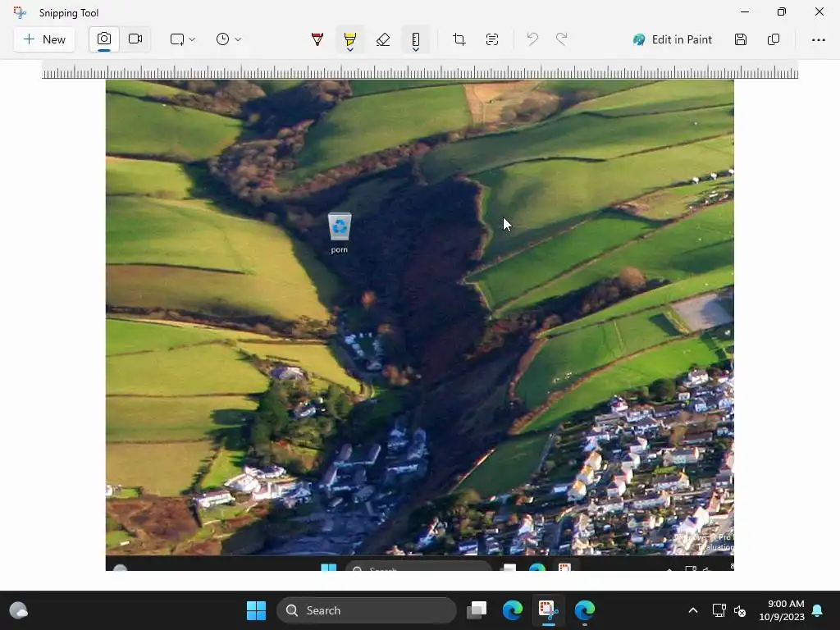Open Task View from the taskbar
The height and width of the screenshot is (630, 840).
click(477, 610)
